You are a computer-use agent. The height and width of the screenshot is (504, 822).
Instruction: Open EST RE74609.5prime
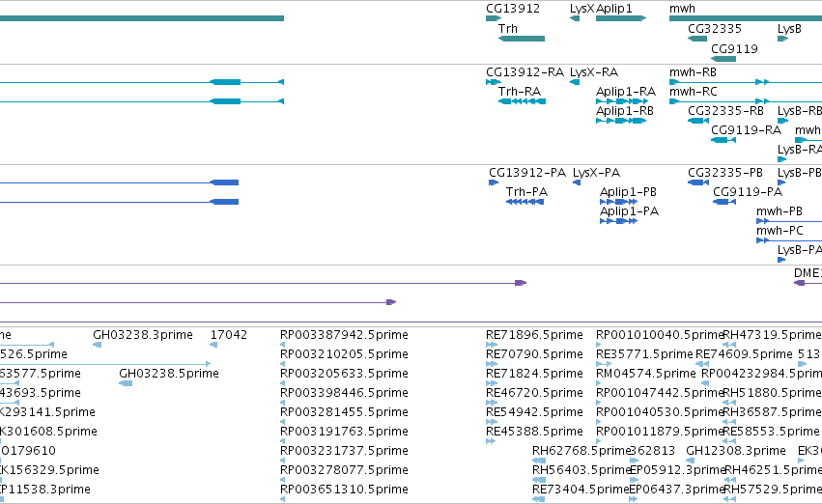[744, 354]
